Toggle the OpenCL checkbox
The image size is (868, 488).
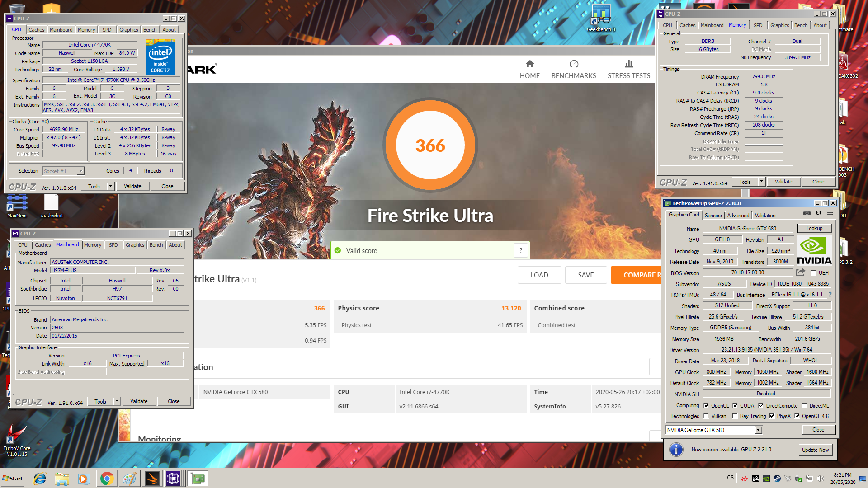click(x=706, y=405)
